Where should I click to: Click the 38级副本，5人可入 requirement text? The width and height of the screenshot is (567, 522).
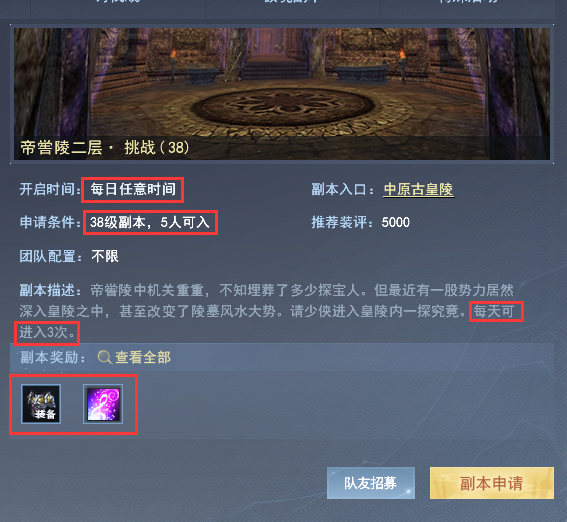point(150,222)
